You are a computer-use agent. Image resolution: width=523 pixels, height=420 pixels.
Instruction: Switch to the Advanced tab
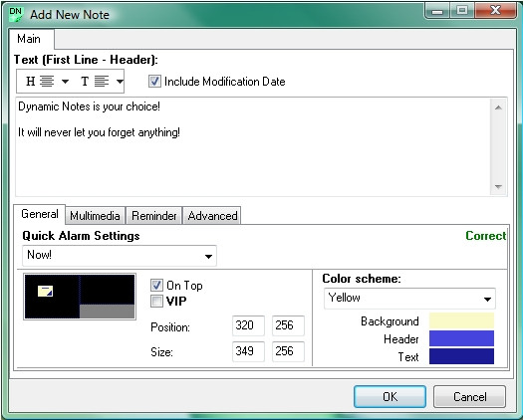coord(212,216)
